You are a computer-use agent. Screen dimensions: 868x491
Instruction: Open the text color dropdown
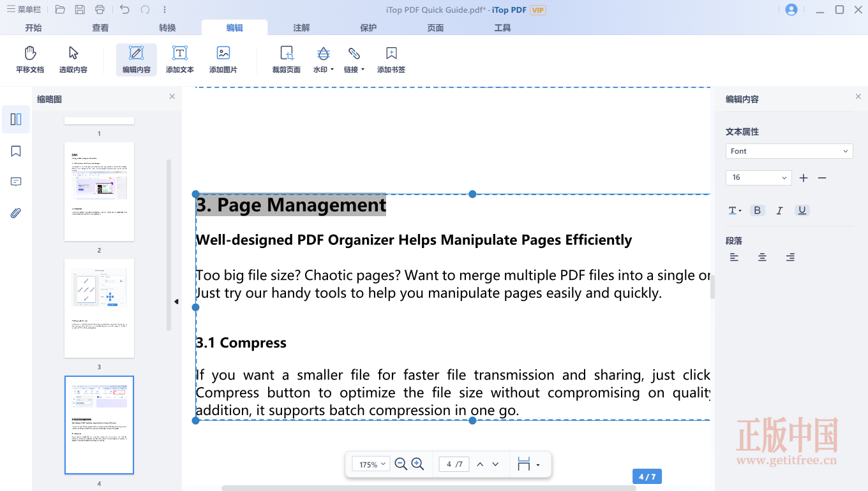click(x=735, y=210)
